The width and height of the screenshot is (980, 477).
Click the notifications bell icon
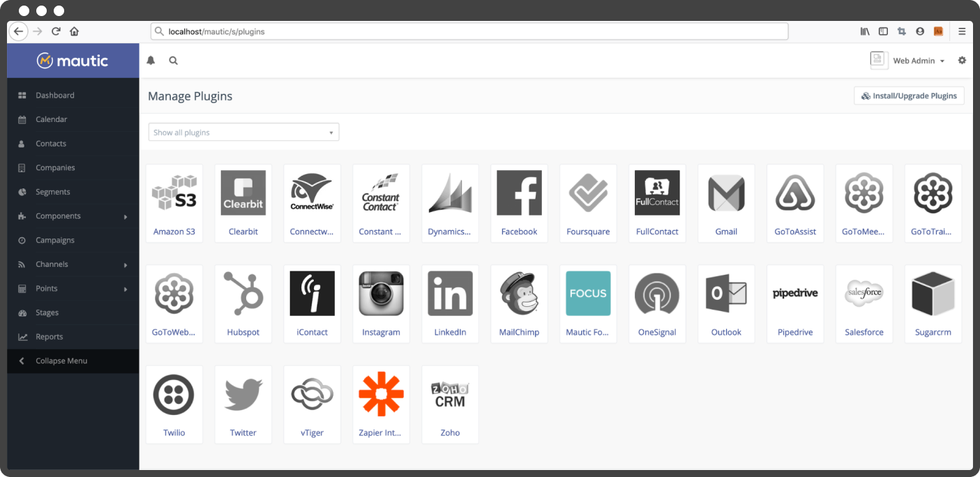pyautogui.click(x=151, y=61)
